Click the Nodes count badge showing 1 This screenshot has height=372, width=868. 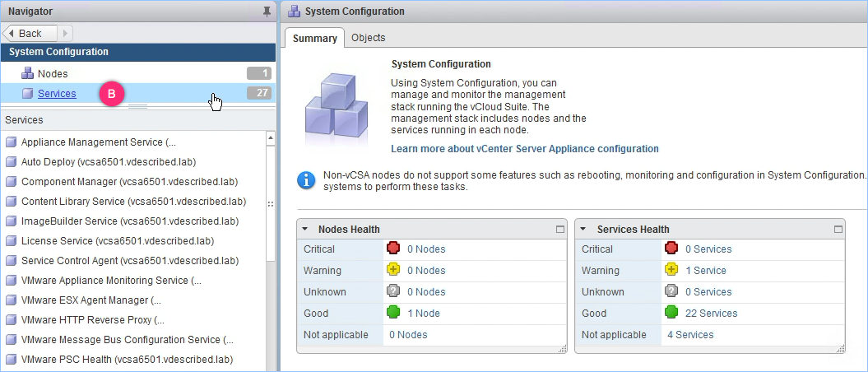pos(259,73)
